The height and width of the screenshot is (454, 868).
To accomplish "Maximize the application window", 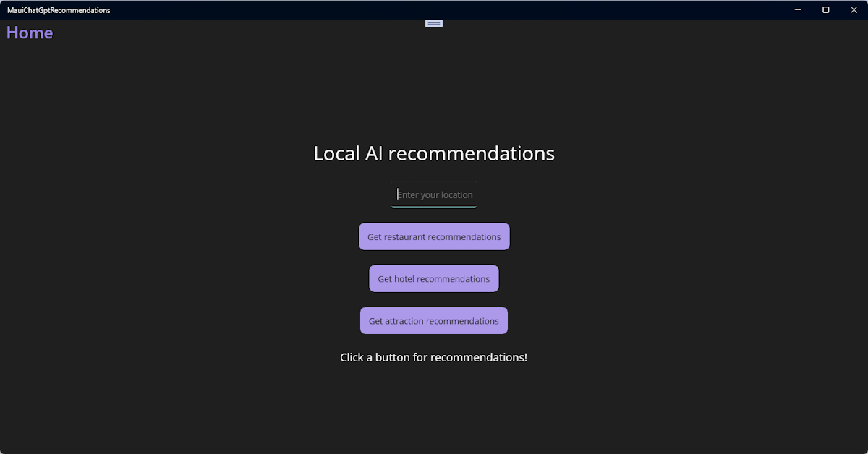I will click(825, 9).
